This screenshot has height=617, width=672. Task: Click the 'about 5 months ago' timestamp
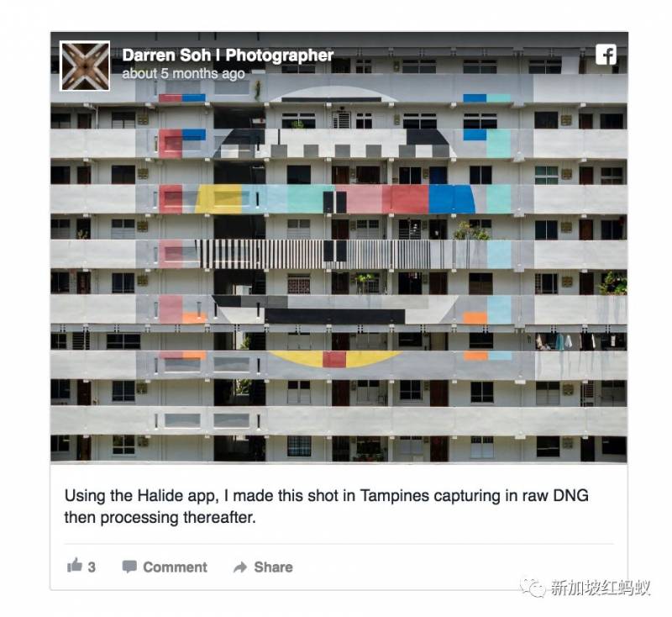pyautogui.click(x=183, y=74)
